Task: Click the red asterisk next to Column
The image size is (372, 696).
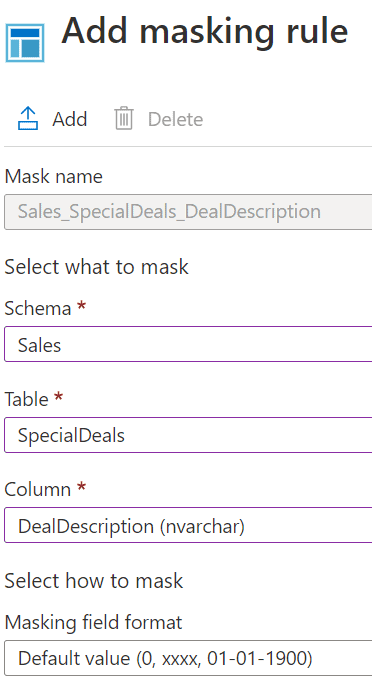Action: [81, 487]
